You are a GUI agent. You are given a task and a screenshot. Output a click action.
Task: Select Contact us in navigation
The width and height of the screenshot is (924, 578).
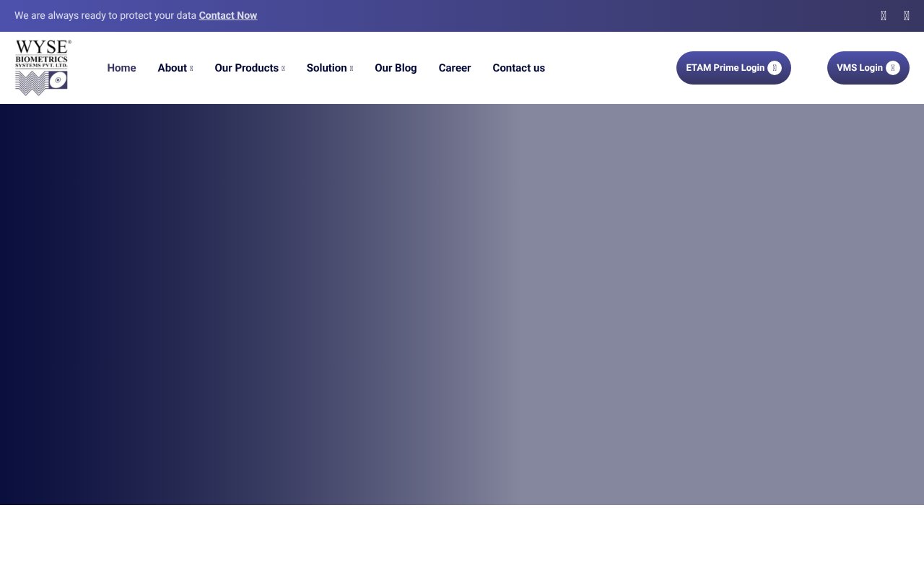click(x=518, y=67)
